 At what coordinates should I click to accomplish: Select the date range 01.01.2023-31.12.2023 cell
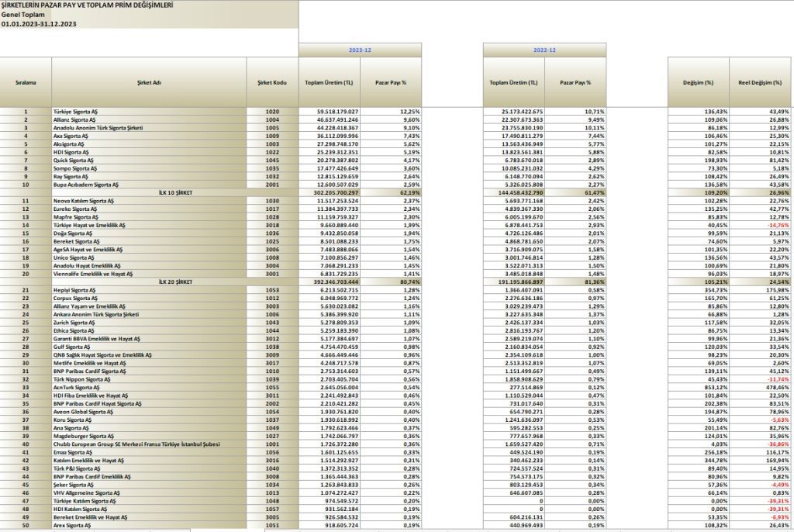coord(39,24)
